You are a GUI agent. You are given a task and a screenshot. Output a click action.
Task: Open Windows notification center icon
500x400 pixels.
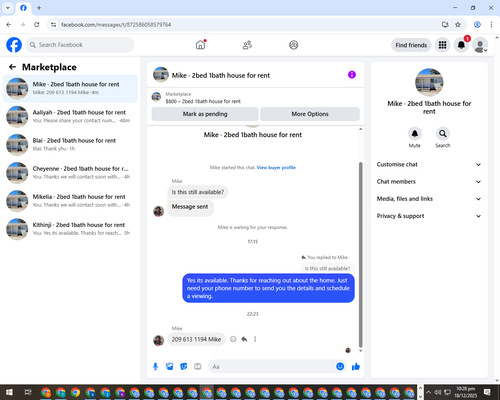(x=487, y=392)
